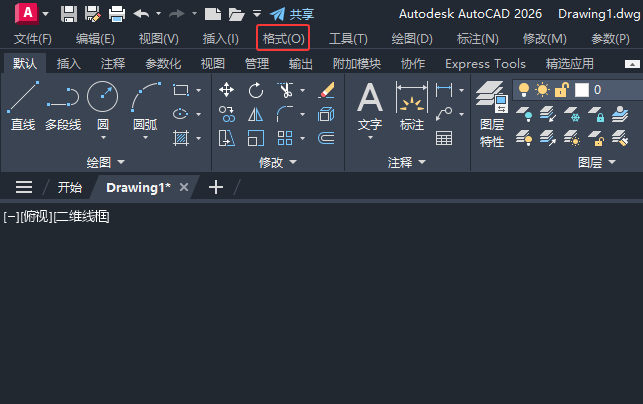The image size is (643, 404).
Task: Click the file tabs hamburger menu
Action: [24, 187]
